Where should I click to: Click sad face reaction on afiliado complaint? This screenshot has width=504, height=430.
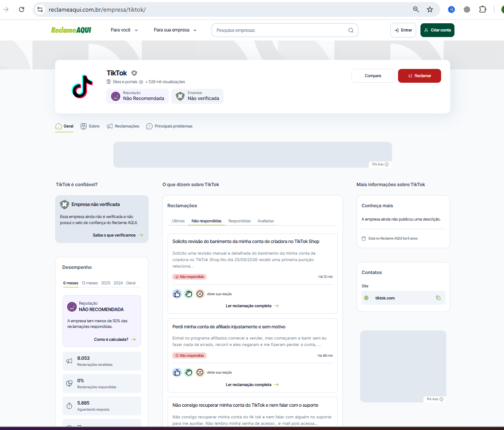point(200,372)
